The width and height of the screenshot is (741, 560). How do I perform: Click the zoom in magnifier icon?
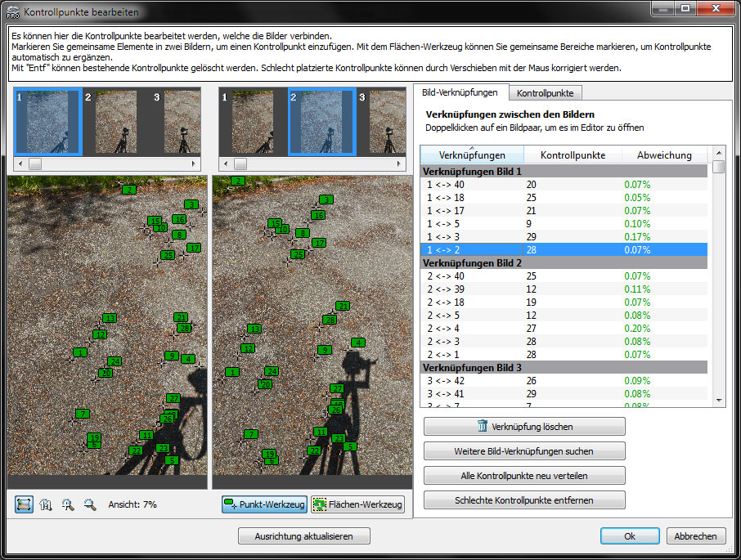68,504
